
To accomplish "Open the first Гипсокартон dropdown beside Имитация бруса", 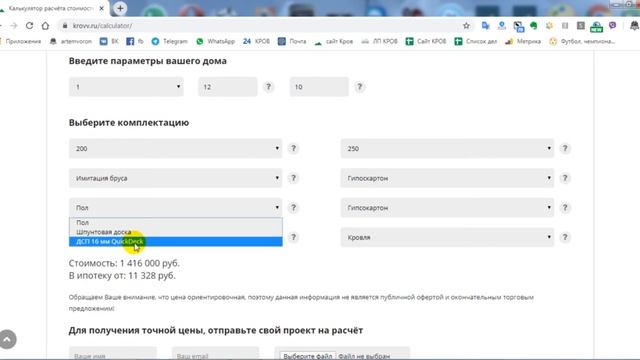I will click(447, 178).
